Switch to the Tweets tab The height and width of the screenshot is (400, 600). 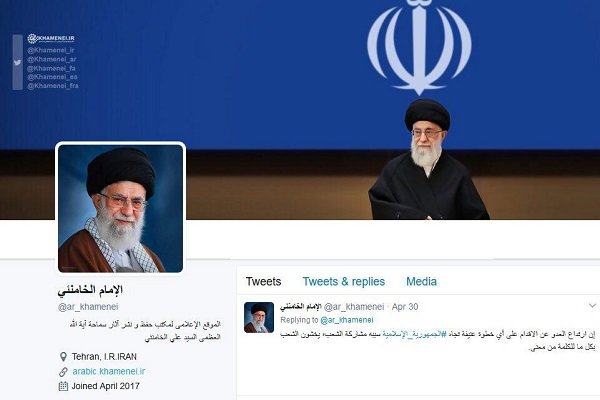263,281
